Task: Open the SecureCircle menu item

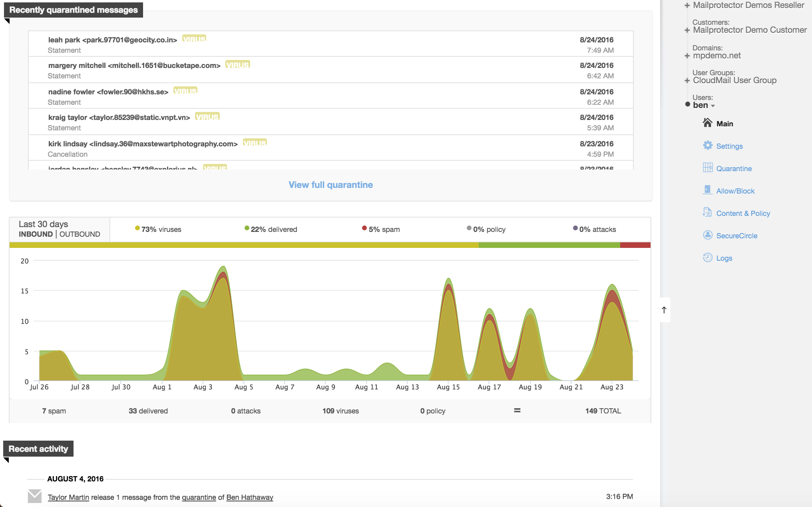Action: [x=736, y=236]
